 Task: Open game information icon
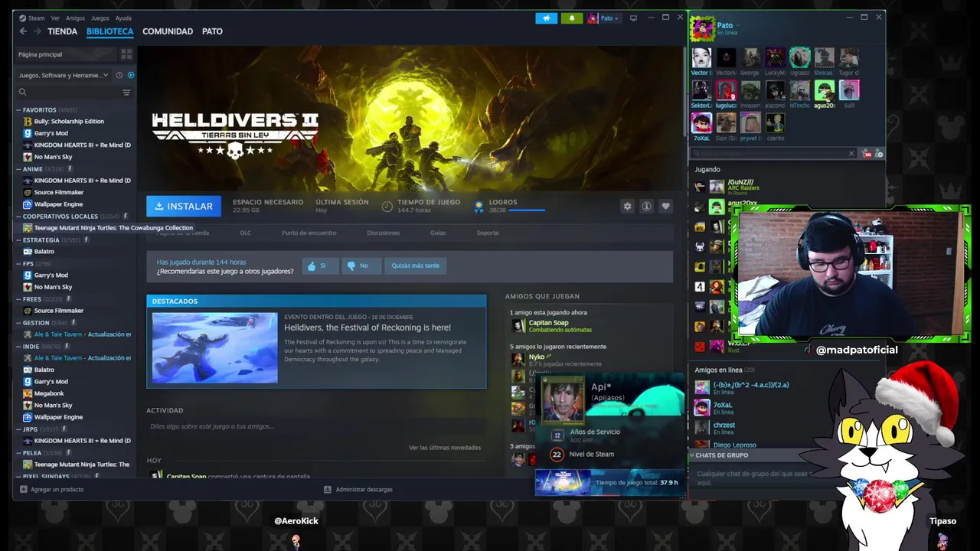point(647,207)
